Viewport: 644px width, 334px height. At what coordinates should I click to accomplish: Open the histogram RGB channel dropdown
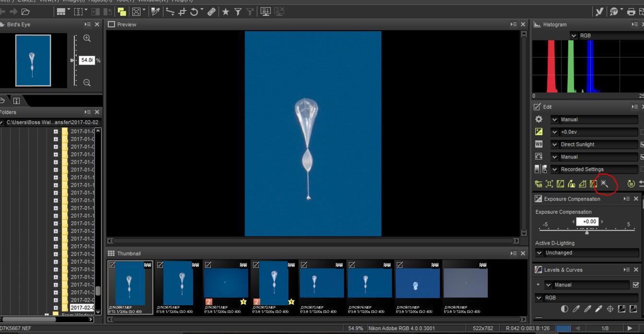tap(574, 36)
